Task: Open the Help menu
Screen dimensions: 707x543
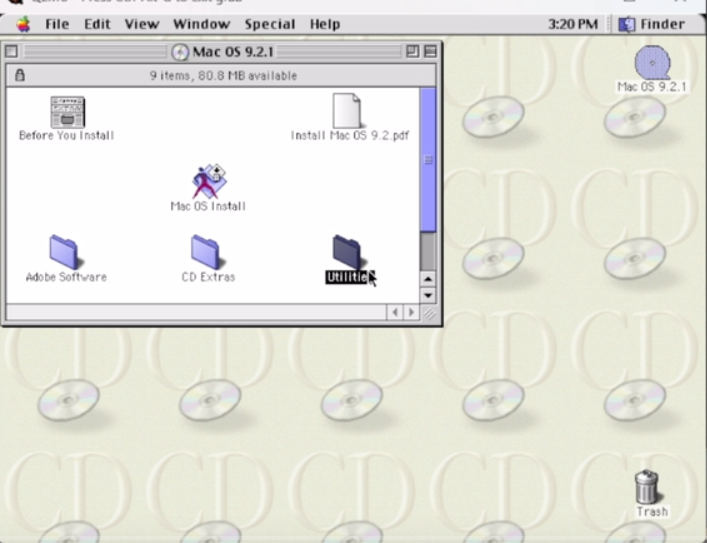Action: click(x=324, y=24)
